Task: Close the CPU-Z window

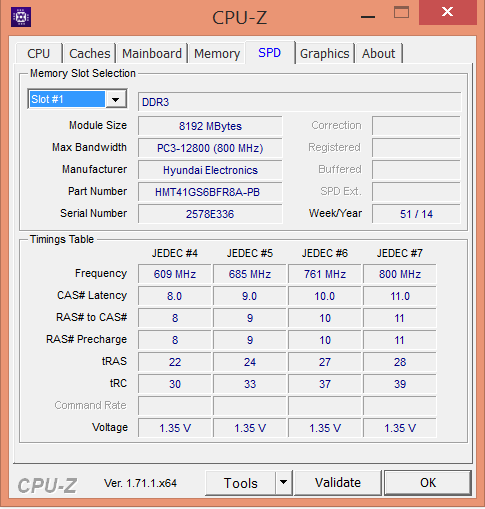Action: pos(447,12)
